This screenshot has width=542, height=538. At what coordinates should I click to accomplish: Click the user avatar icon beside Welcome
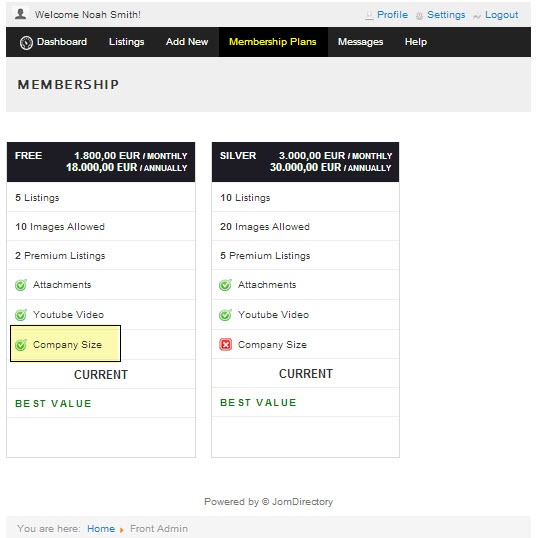[x=20, y=14]
